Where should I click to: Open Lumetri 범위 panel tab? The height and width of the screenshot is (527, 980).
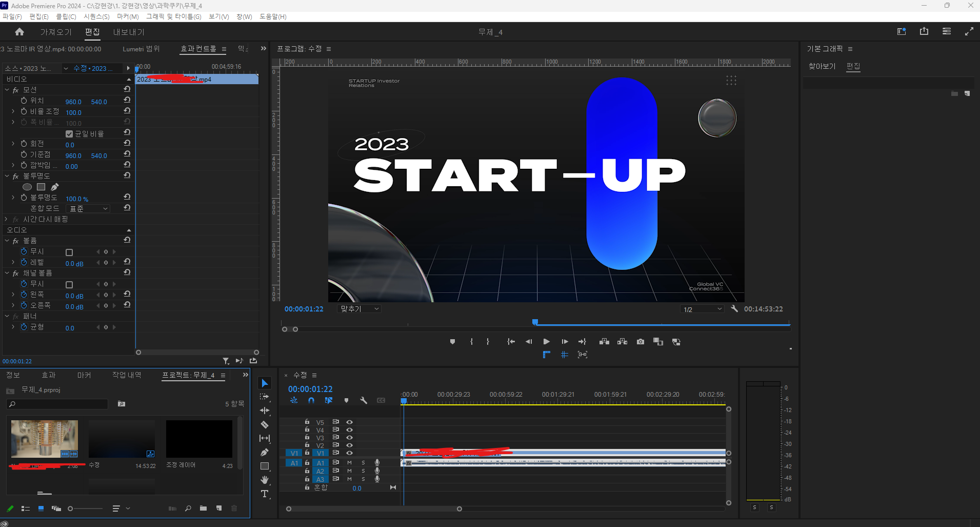click(x=141, y=49)
